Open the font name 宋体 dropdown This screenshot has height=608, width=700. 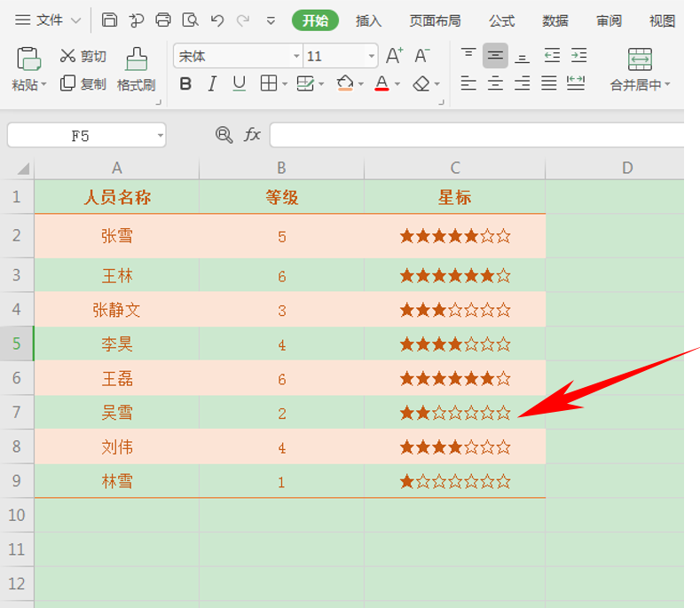point(296,56)
